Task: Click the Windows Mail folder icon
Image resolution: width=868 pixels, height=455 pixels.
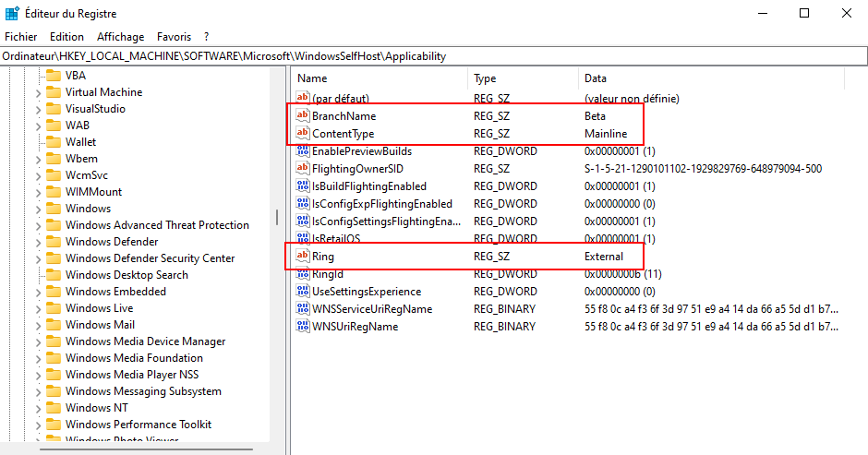Action: pos(54,324)
